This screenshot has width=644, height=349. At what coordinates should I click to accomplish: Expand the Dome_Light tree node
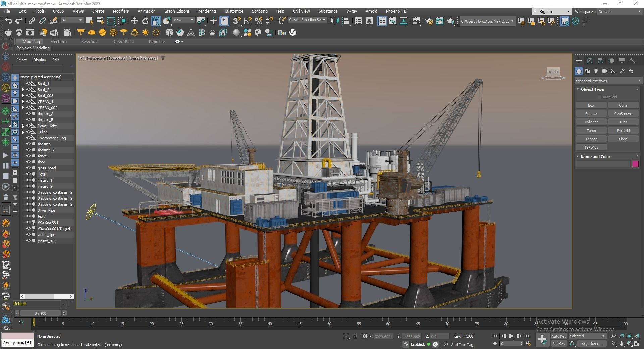click(23, 126)
